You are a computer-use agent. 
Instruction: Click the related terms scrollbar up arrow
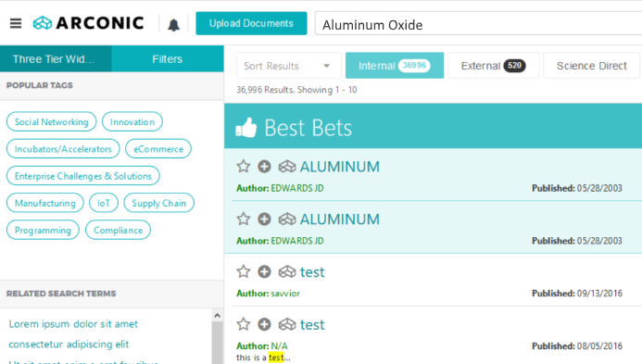pos(217,315)
